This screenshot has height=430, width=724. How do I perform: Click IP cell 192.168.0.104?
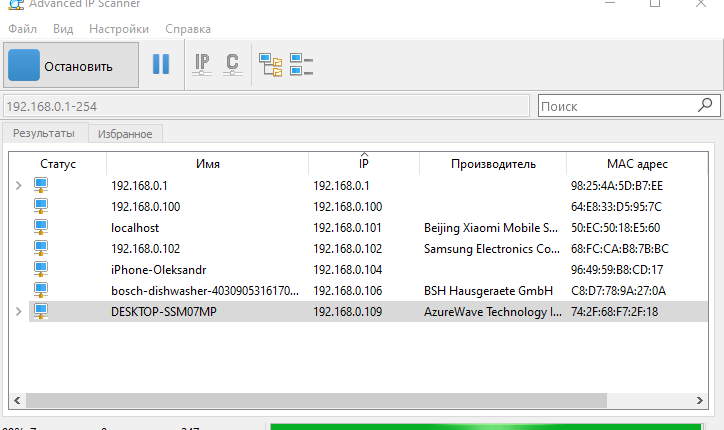coord(347,270)
